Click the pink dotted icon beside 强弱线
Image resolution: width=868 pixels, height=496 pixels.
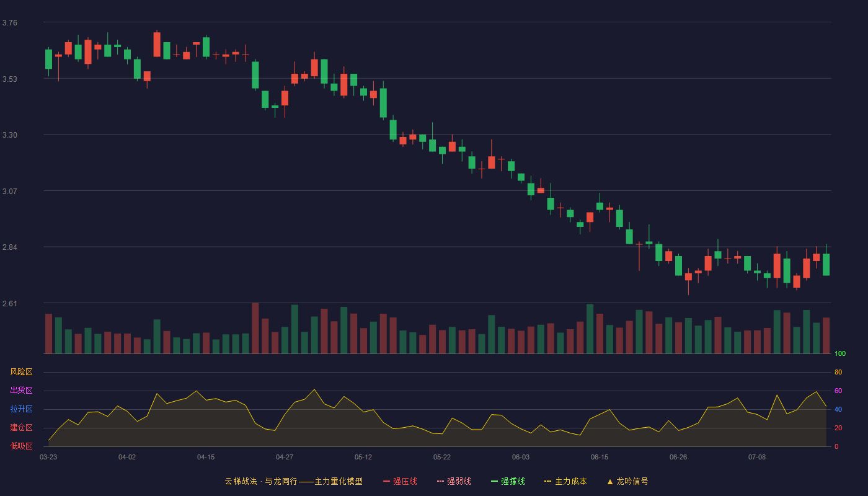(441, 481)
